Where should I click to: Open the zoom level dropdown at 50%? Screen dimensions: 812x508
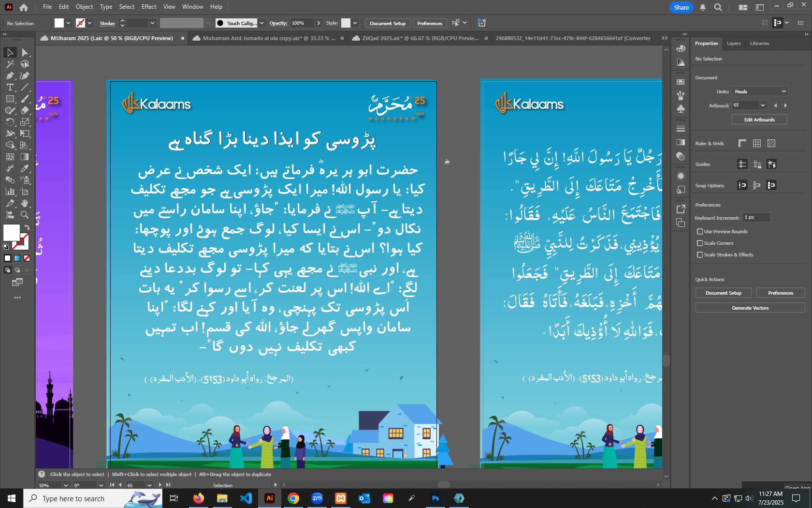click(x=66, y=485)
